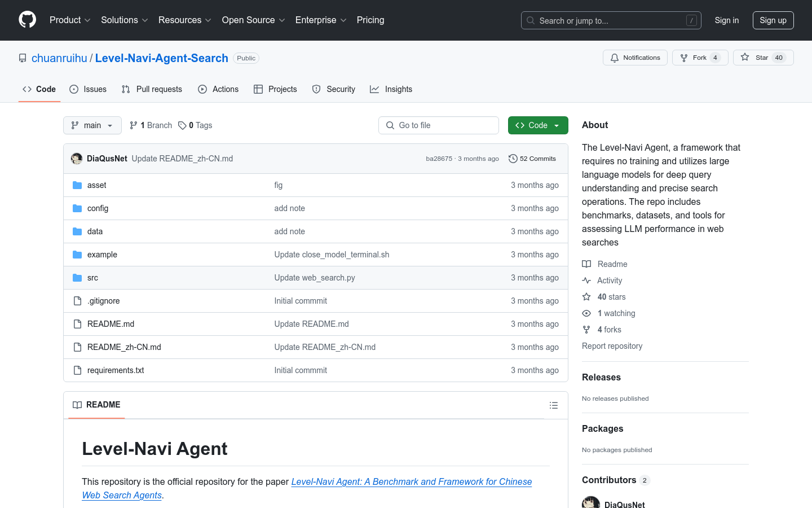This screenshot has height=508, width=812.
Task: Open 'Update web_search.py' commit message
Action: click(315, 278)
